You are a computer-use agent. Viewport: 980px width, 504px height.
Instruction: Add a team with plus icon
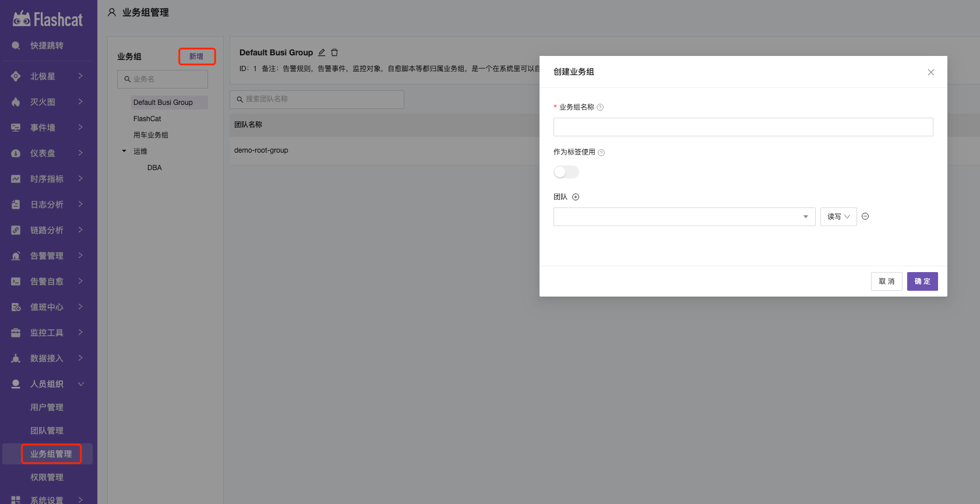click(x=576, y=197)
